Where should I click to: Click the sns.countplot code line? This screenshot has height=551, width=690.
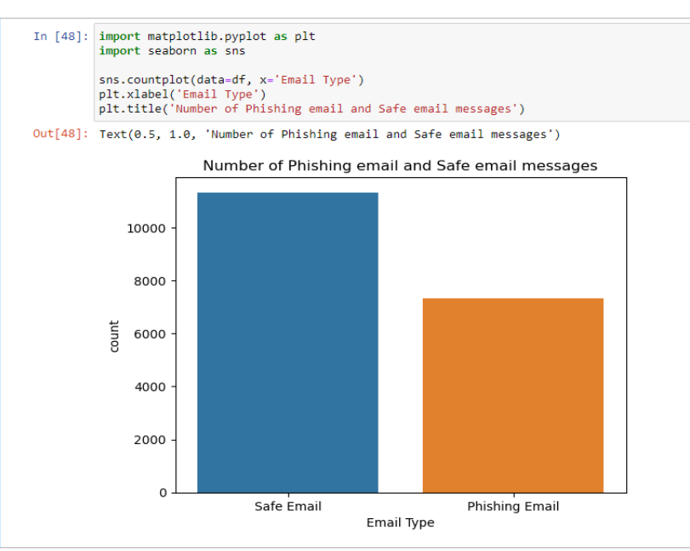click(231, 80)
